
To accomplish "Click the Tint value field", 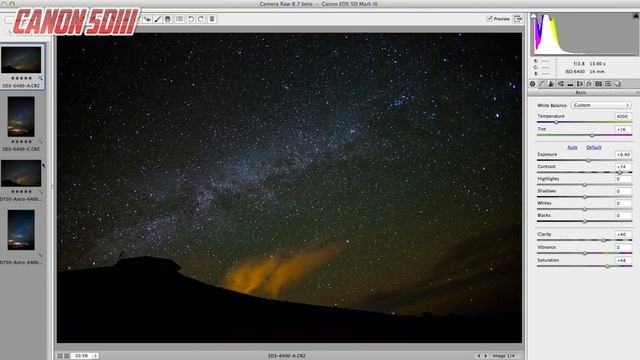I will [623, 129].
